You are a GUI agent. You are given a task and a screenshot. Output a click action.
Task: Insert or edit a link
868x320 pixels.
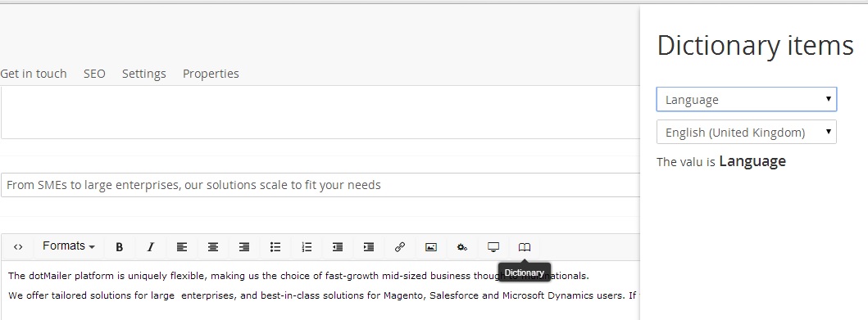(400, 247)
